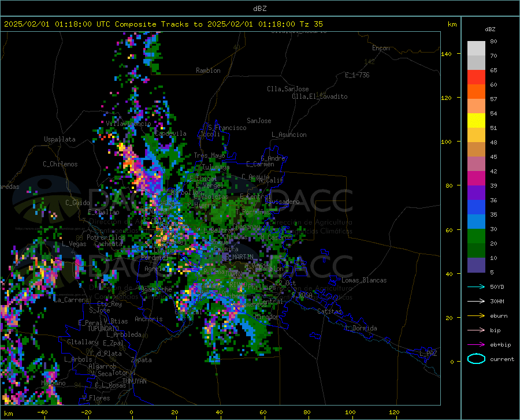Click the dBZ title at top

(259, 9)
